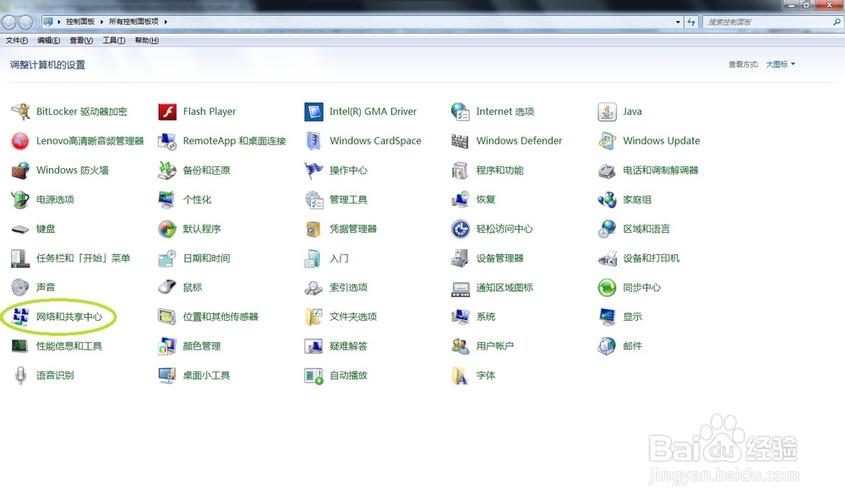Open the 显示 link
845x504 pixels.
(632, 317)
